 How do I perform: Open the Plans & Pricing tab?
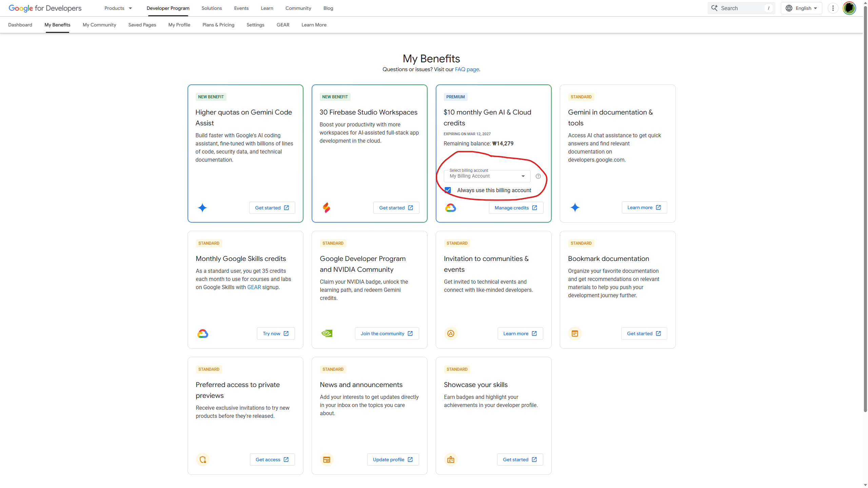point(218,25)
